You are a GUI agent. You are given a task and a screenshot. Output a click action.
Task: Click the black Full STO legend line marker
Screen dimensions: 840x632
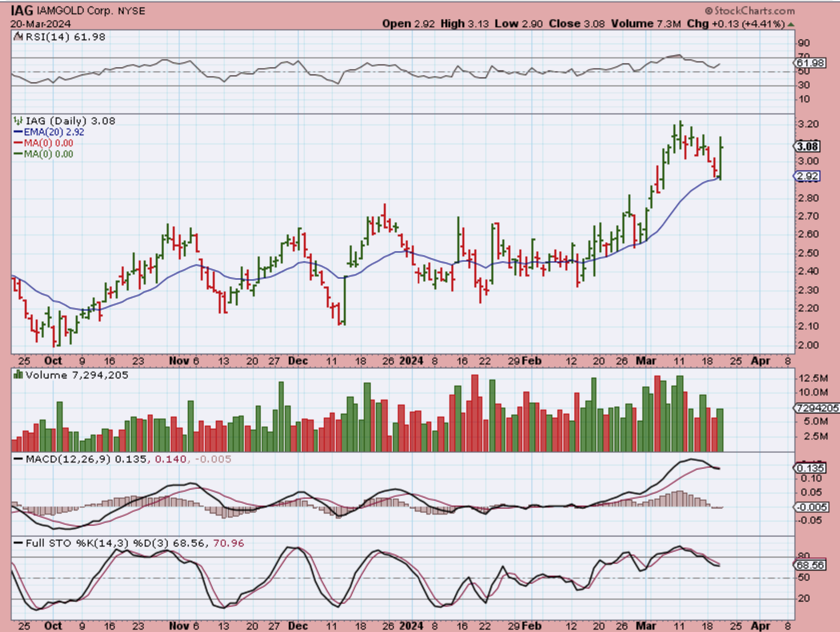tap(18, 543)
